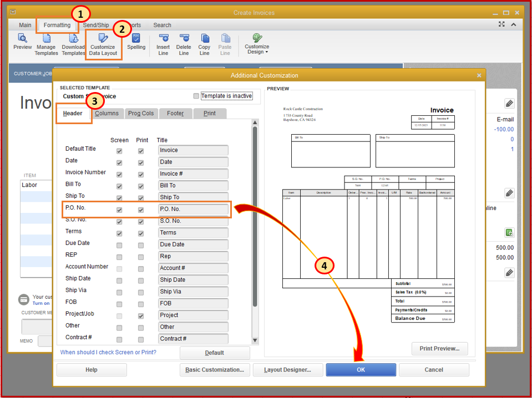The image size is (532, 398).
Task: Run the Spelling checker
Action: coord(135,44)
